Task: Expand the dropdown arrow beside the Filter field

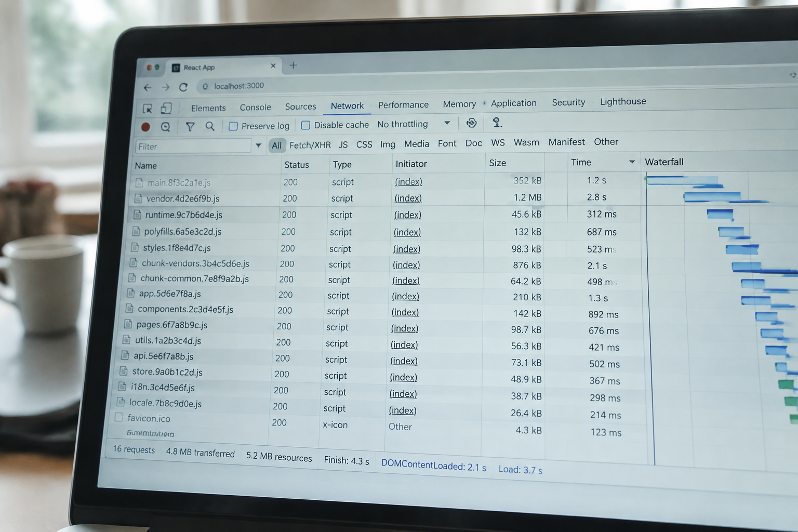Action: [x=258, y=145]
